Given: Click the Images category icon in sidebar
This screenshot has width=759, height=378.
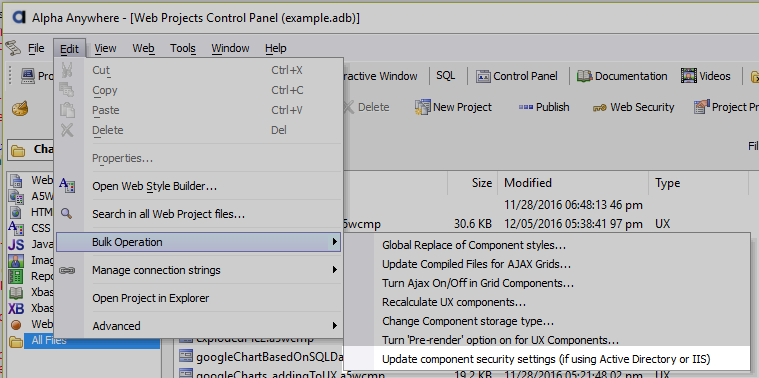Looking at the screenshot, I should click(16, 260).
